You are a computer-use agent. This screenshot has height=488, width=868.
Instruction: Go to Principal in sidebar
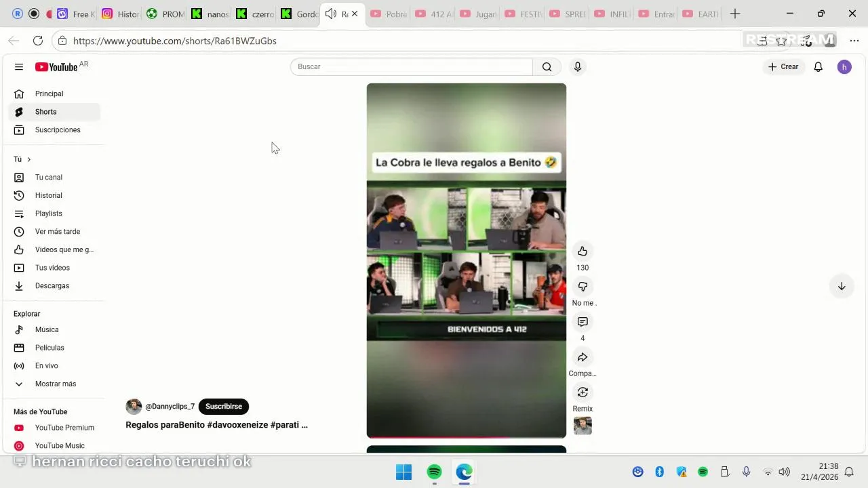(x=54, y=94)
